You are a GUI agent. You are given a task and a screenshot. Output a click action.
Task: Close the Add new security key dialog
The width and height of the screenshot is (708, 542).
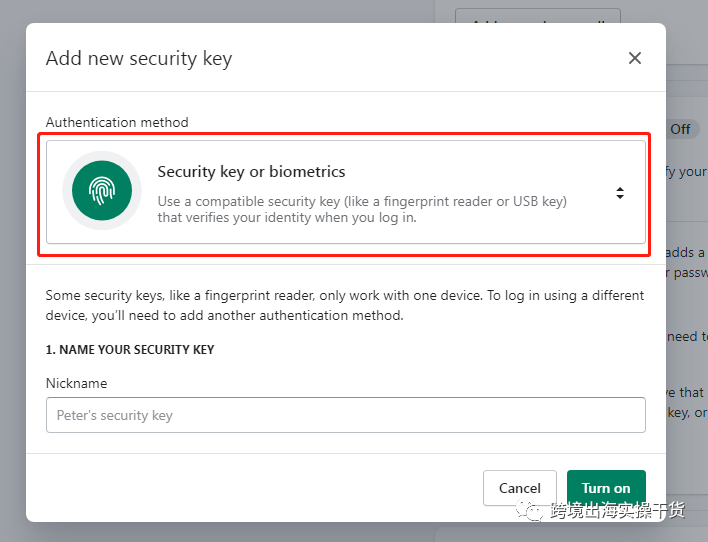click(x=634, y=58)
